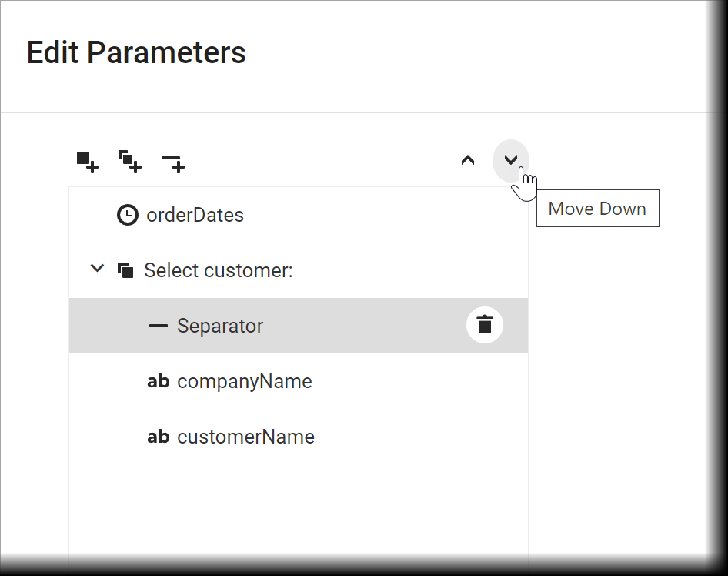The width and height of the screenshot is (728, 576).
Task: Insert a new separator
Action: [172, 162]
